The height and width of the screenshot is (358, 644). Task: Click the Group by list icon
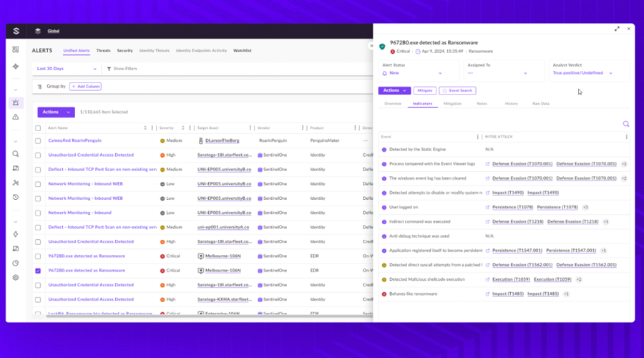point(39,87)
